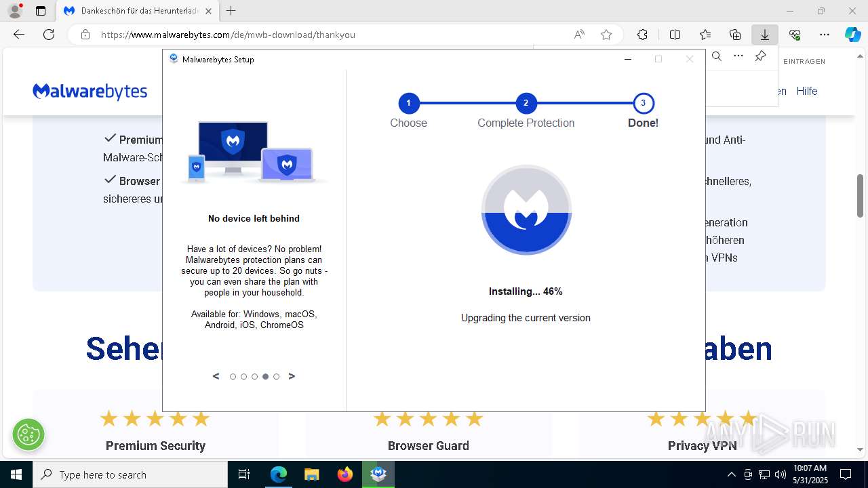Image resolution: width=868 pixels, height=488 pixels.
Task: Select the first carousel dot indicator
Action: [x=233, y=377]
